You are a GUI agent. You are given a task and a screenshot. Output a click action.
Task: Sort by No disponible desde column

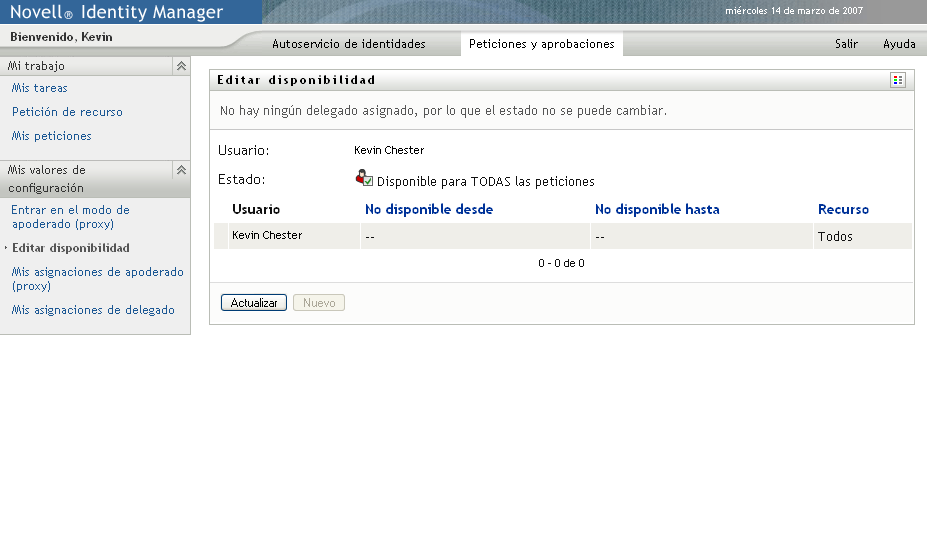pyautogui.click(x=429, y=209)
